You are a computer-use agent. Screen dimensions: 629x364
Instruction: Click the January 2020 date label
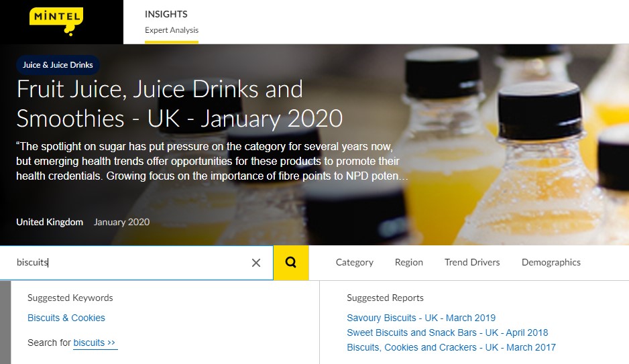121,222
